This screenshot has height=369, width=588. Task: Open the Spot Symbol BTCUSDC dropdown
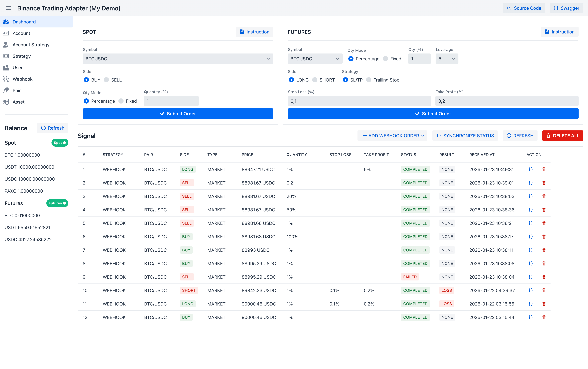click(x=178, y=59)
